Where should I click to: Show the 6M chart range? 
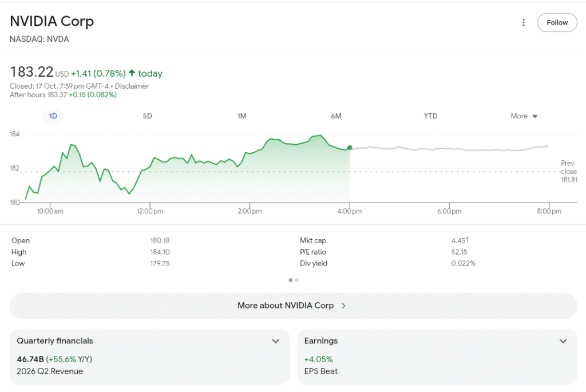pyautogui.click(x=336, y=116)
